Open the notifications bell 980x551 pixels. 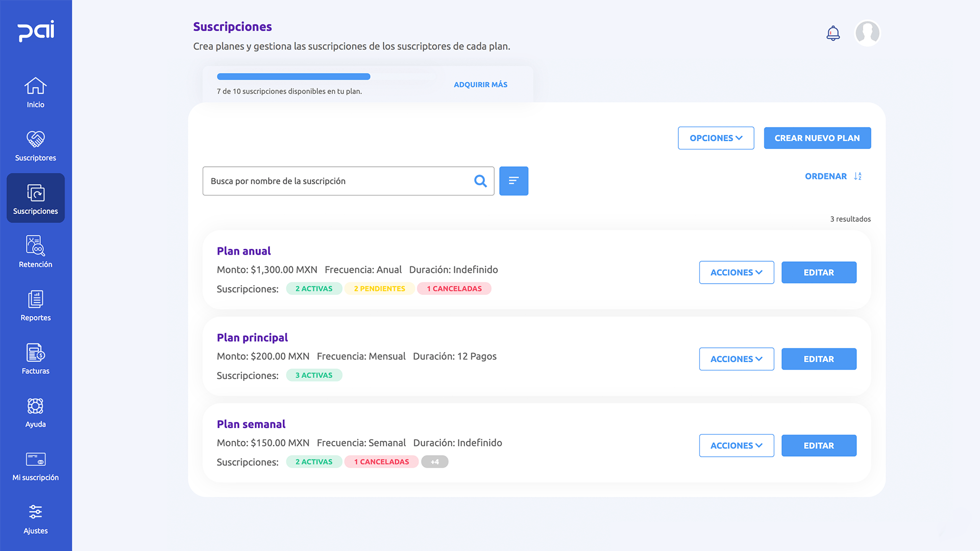coord(833,33)
